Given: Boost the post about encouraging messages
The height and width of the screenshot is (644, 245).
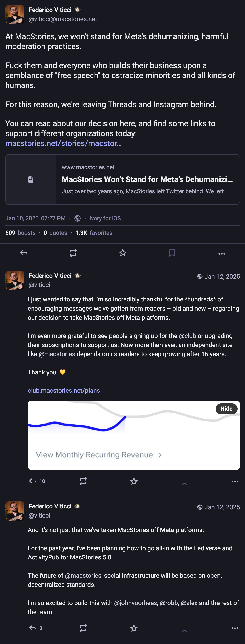Looking at the screenshot, I should coord(83,481).
